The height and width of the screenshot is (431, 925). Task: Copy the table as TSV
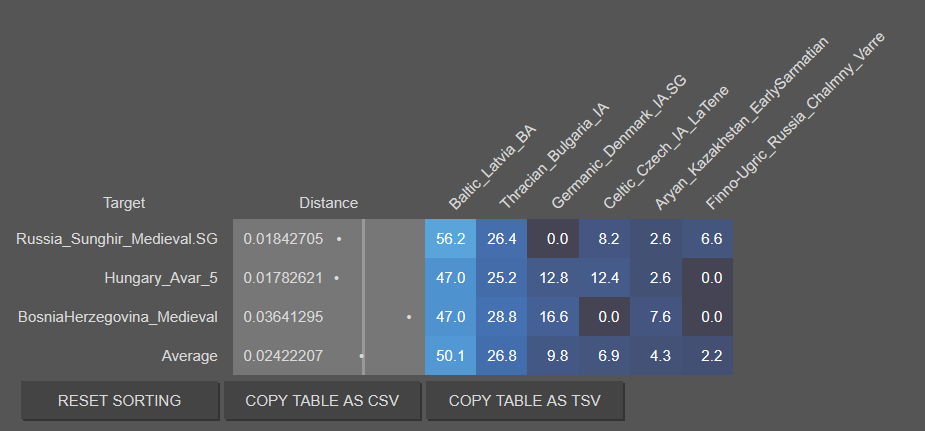pyautogui.click(x=524, y=401)
